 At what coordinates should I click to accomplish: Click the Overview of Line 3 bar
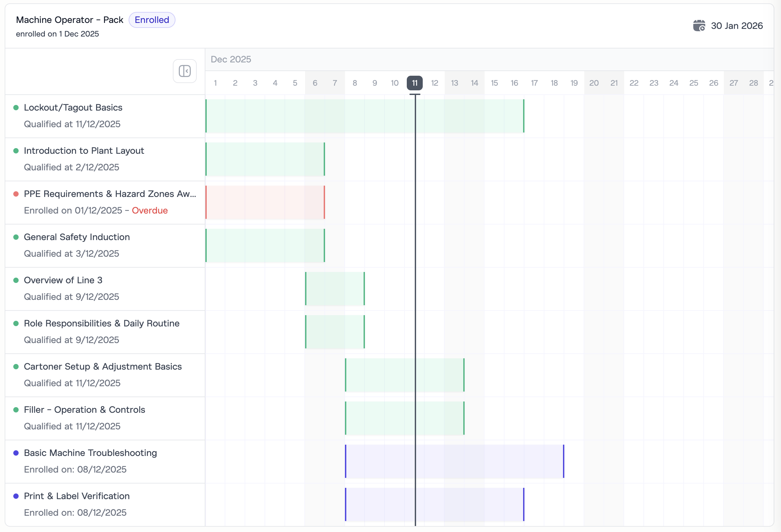[335, 289]
